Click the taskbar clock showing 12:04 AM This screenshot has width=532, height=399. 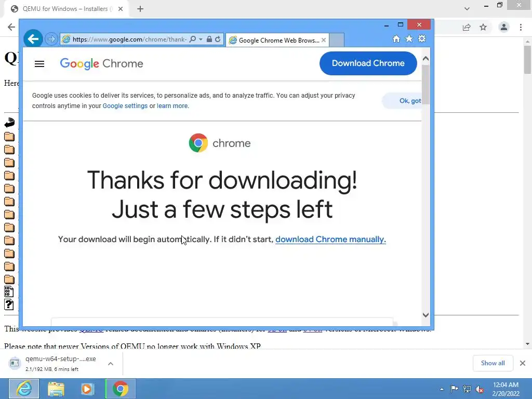coord(506,389)
